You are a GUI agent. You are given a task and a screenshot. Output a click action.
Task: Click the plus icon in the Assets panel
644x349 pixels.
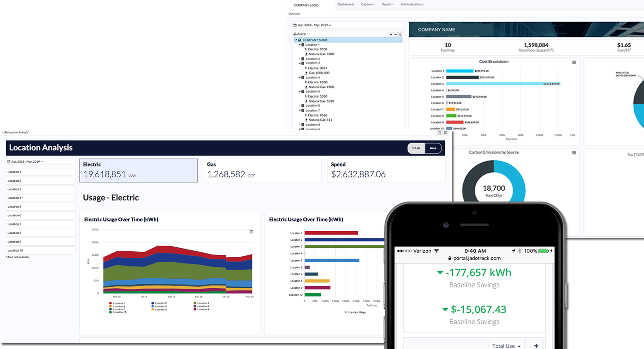point(391,35)
